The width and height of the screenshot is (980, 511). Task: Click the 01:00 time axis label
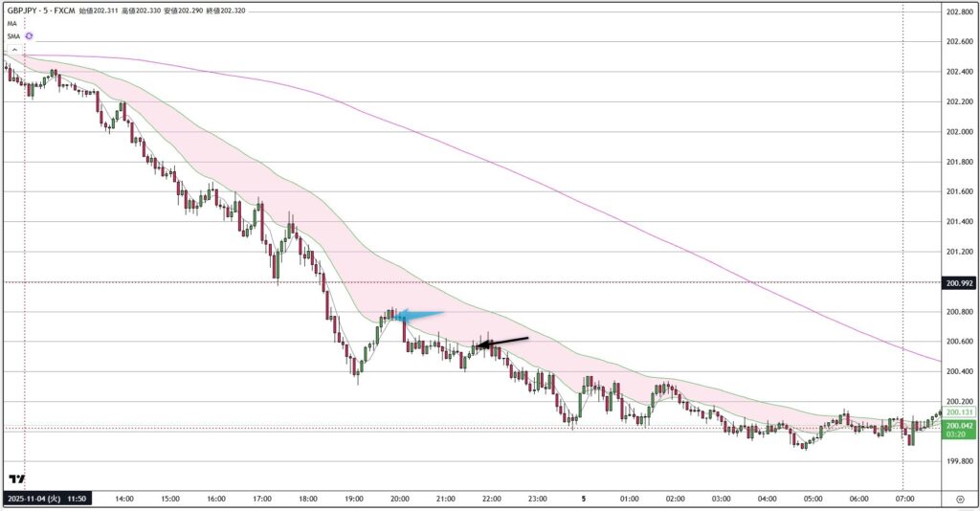[630, 499]
